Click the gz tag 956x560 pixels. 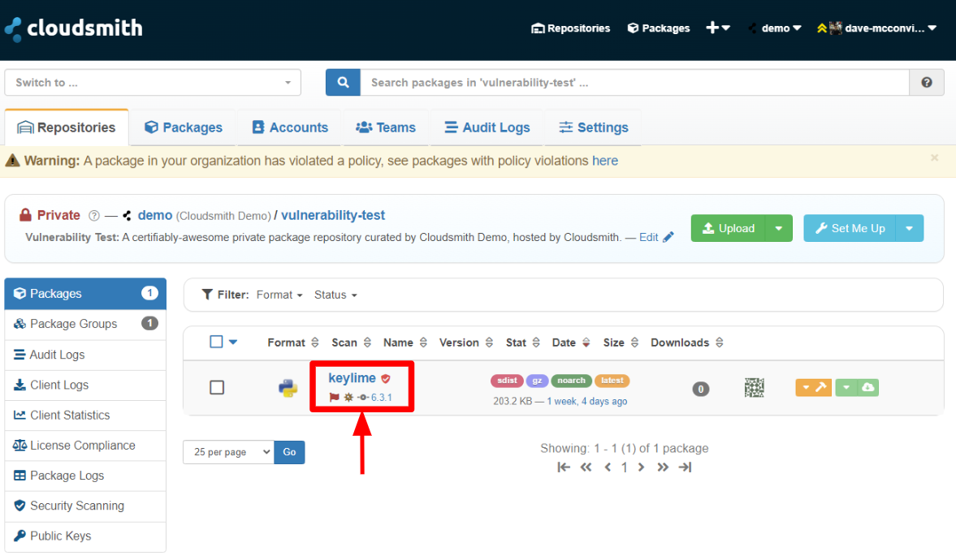(x=537, y=381)
